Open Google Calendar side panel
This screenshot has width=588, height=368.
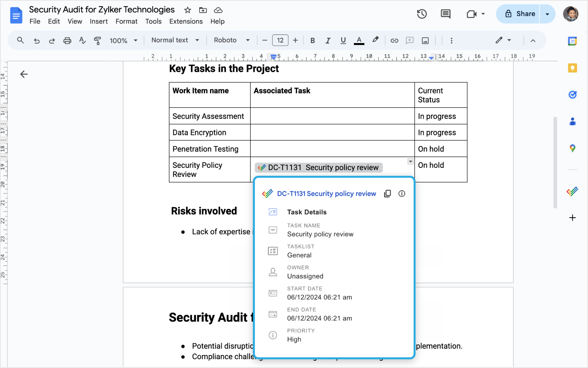[572, 41]
